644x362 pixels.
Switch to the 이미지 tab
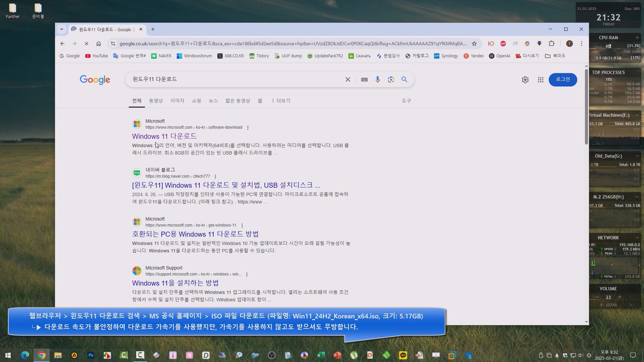pyautogui.click(x=177, y=101)
